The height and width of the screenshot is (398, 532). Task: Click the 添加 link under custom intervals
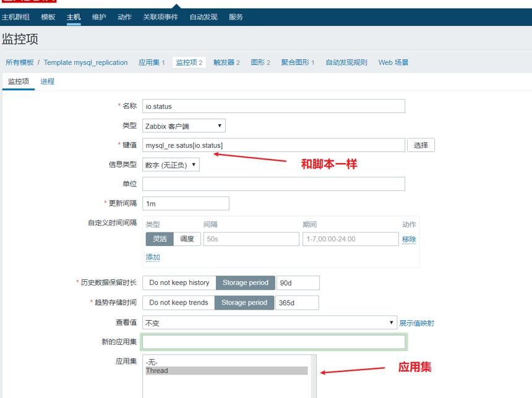tap(153, 257)
